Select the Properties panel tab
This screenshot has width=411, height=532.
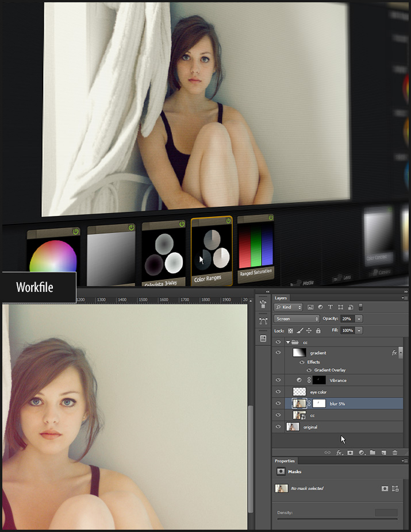pos(285,461)
